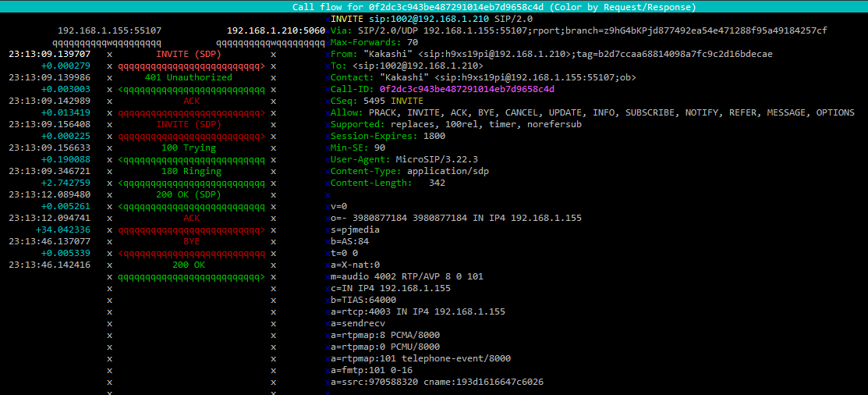Screen dimensions: 868x395
Task: Click the Call flow title bar
Action: point(434,6)
